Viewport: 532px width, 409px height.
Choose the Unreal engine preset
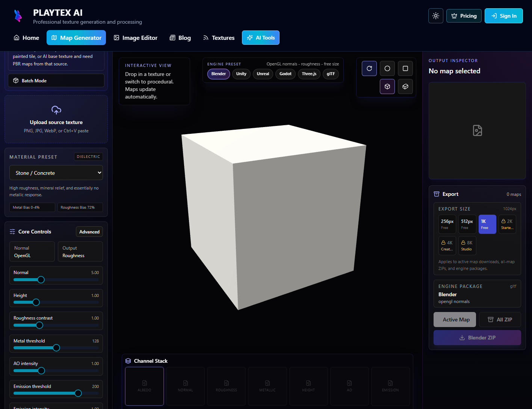[263, 74]
